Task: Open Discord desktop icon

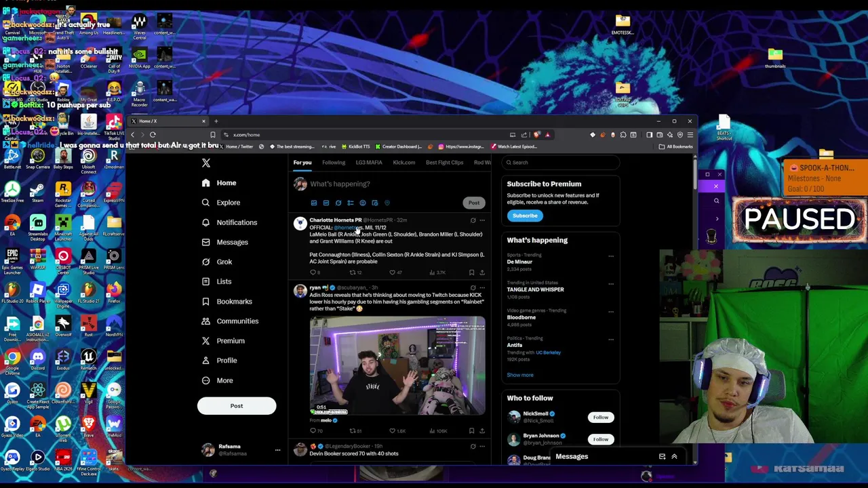Action: pos(37,359)
